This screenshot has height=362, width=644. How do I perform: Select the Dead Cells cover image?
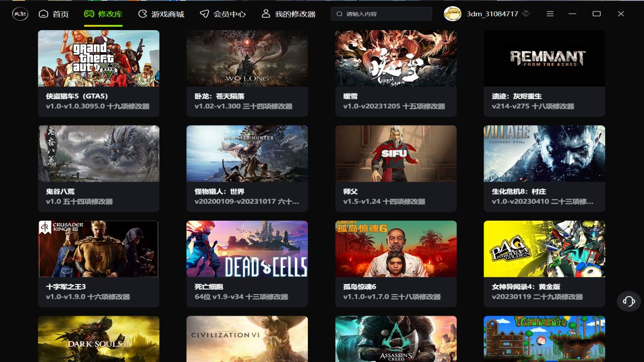[x=247, y=249]
